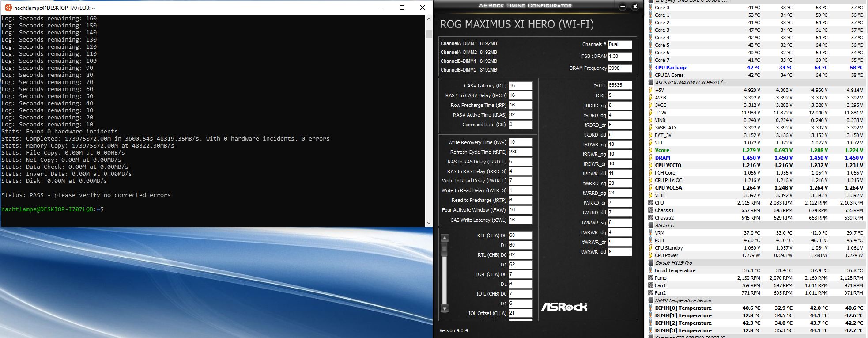Click lightning icon beside CPU Standby row
Viewport: 868px width, 338px height.
pyautogui.click(x=650, y=248)
